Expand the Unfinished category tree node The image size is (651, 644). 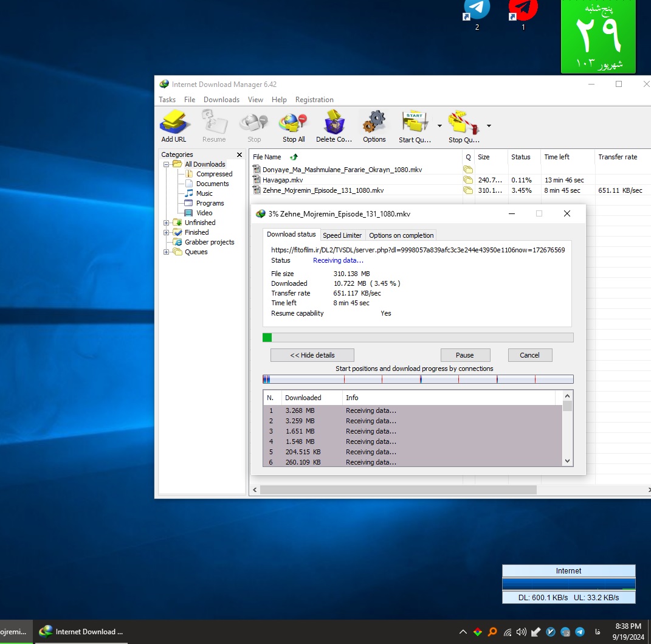coord(167,223)
